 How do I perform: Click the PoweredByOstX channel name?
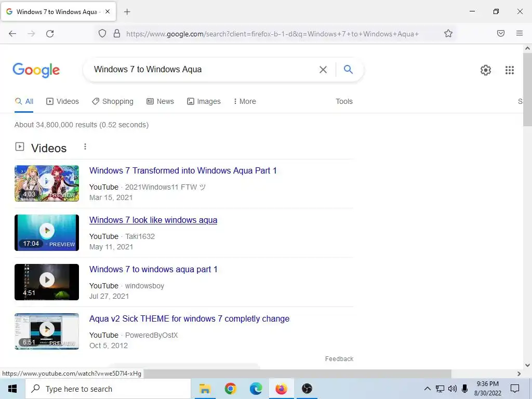click(151, 335)
